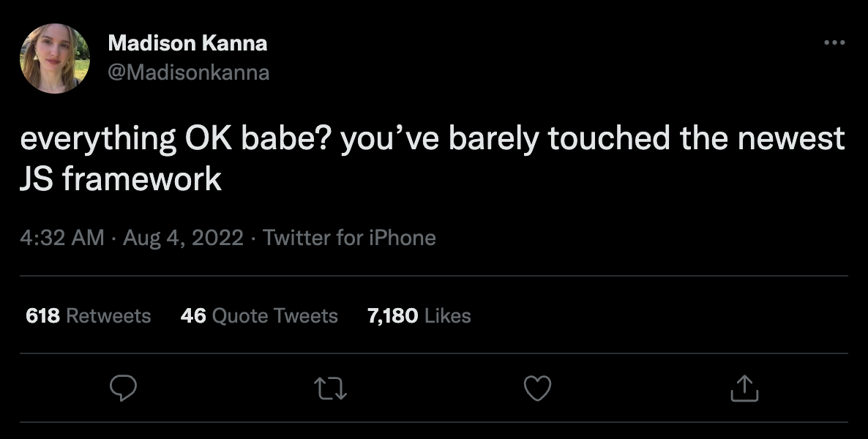Share the tweet via the share icon
The image size is (868, 439).
[744, 388]
